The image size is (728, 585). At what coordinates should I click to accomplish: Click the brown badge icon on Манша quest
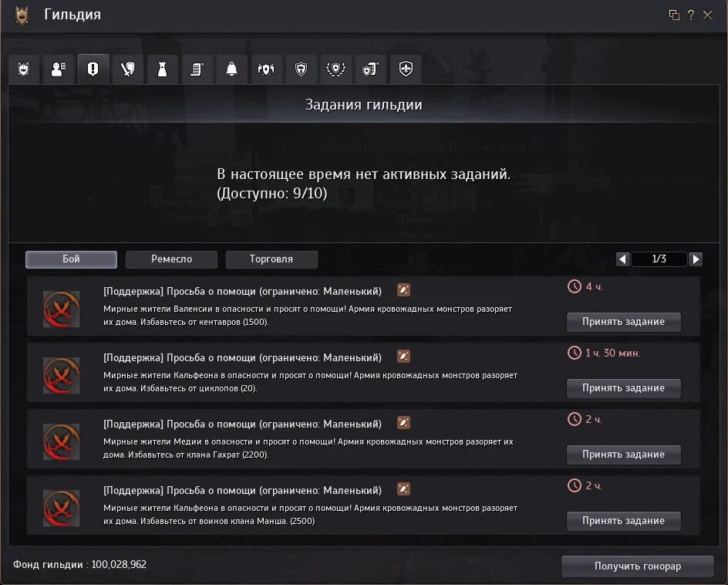pyautogui.click(x=403, y=490)
